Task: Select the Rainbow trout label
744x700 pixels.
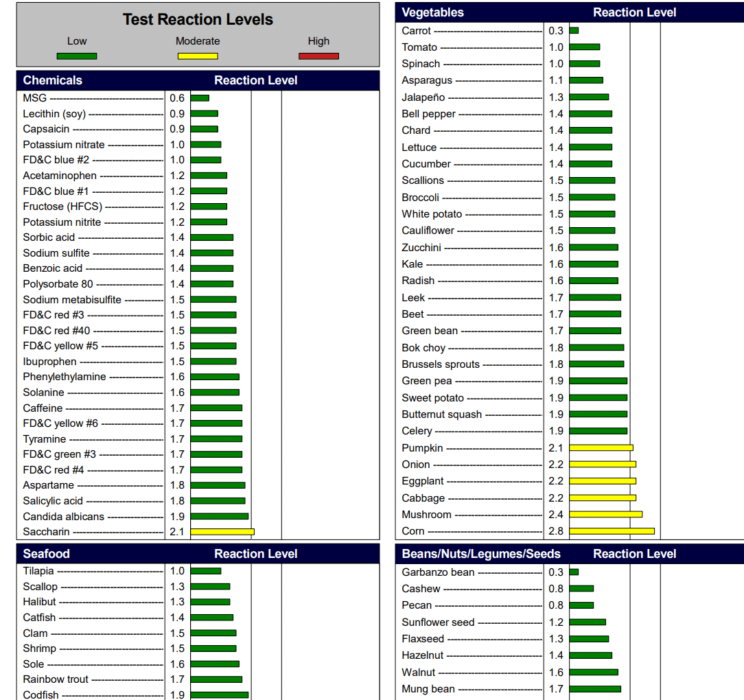Action: pos(56,679)
